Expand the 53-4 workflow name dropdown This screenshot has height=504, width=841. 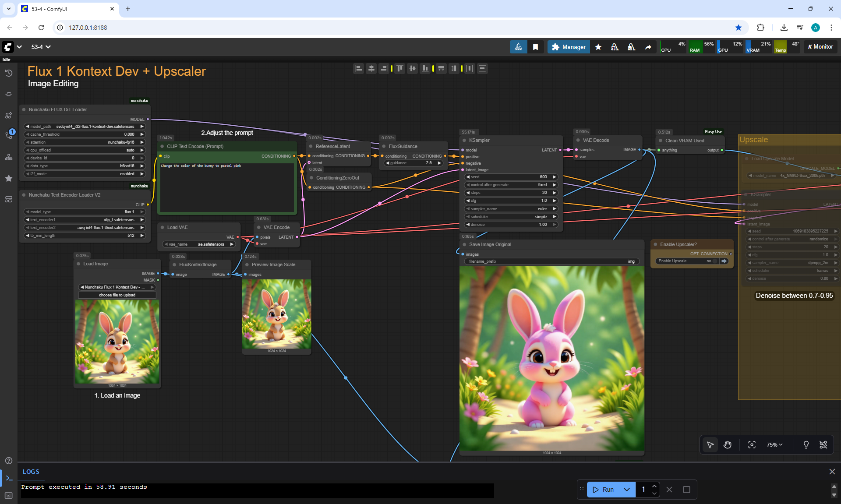[x=41, y=47]
